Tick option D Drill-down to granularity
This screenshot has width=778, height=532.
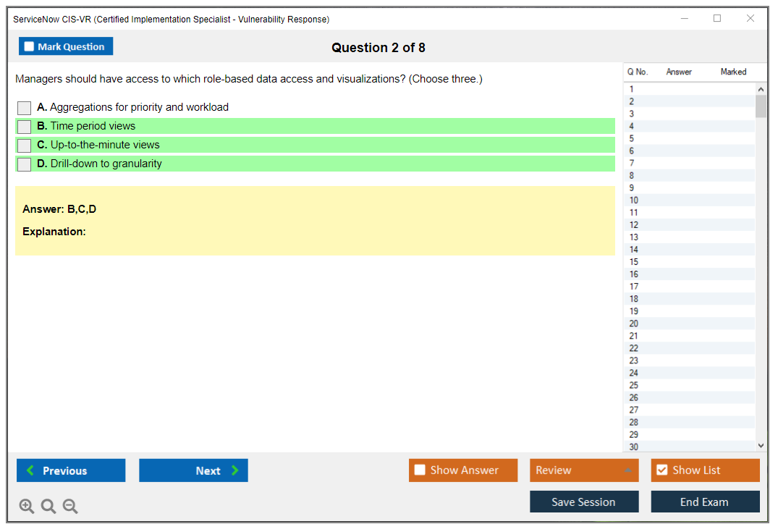(24, 164)
